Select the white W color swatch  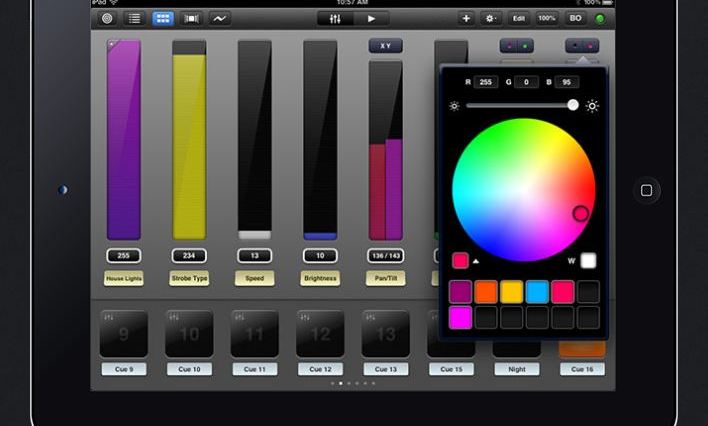point(588,261)
